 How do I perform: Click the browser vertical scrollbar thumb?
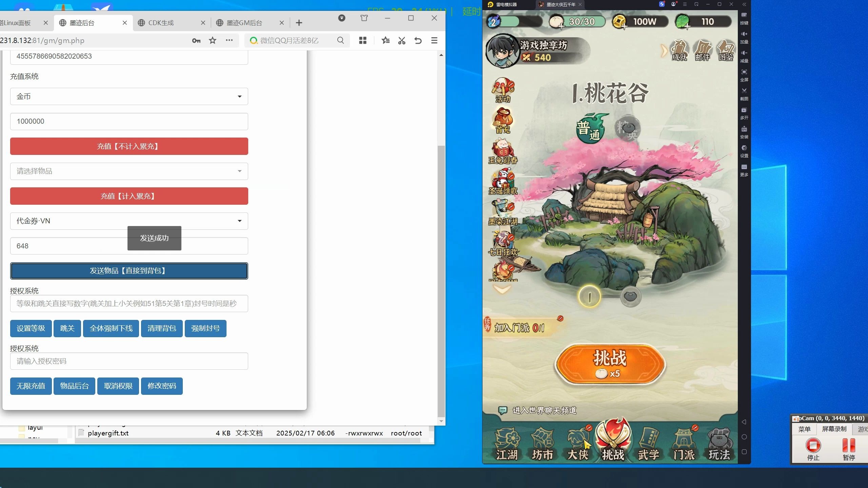[441, 281]
